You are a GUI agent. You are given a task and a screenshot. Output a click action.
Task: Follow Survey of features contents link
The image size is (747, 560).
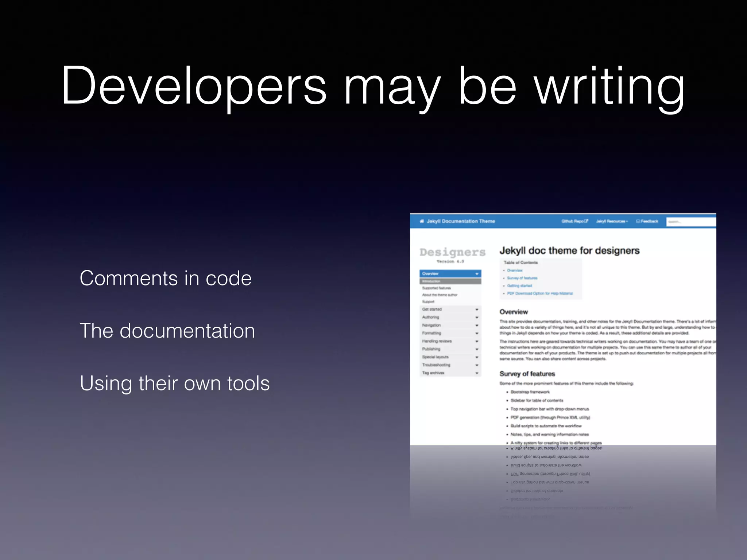coord(522,278)
